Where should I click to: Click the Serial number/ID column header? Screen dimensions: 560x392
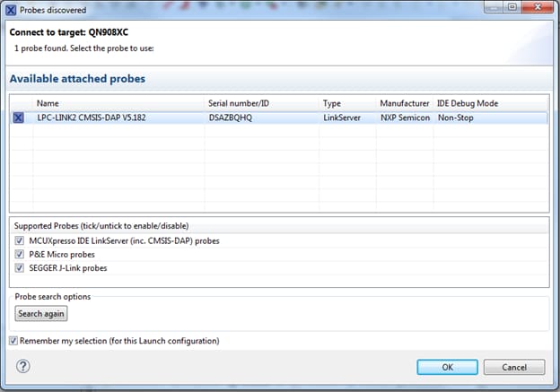click(238, 103)
